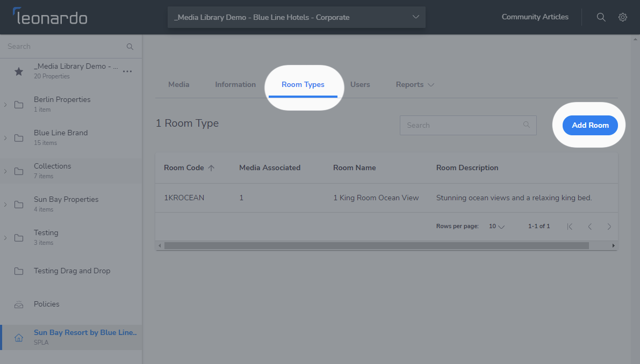Click the Testing folder icon
640x364 pixels.
tap(19, 238)
